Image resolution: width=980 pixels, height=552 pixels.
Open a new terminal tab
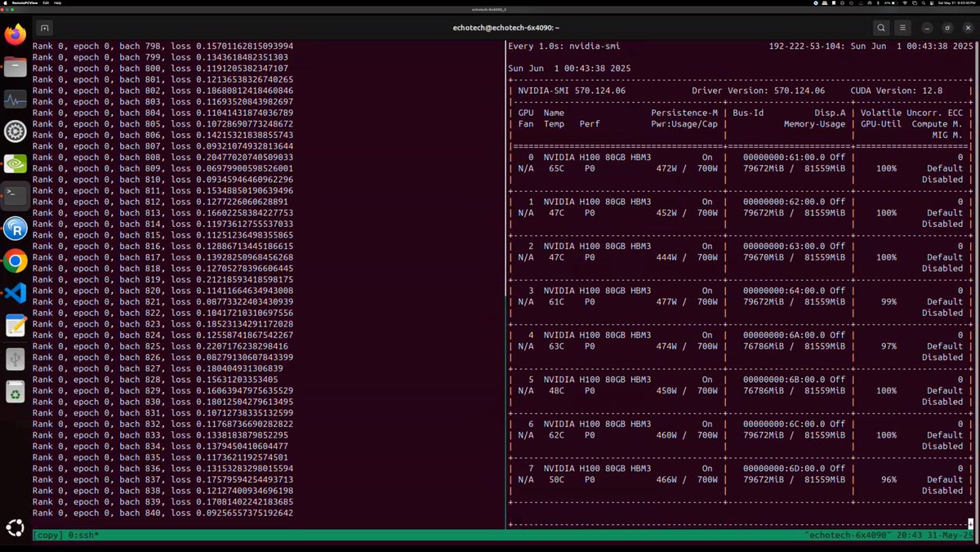coord(45,28)
